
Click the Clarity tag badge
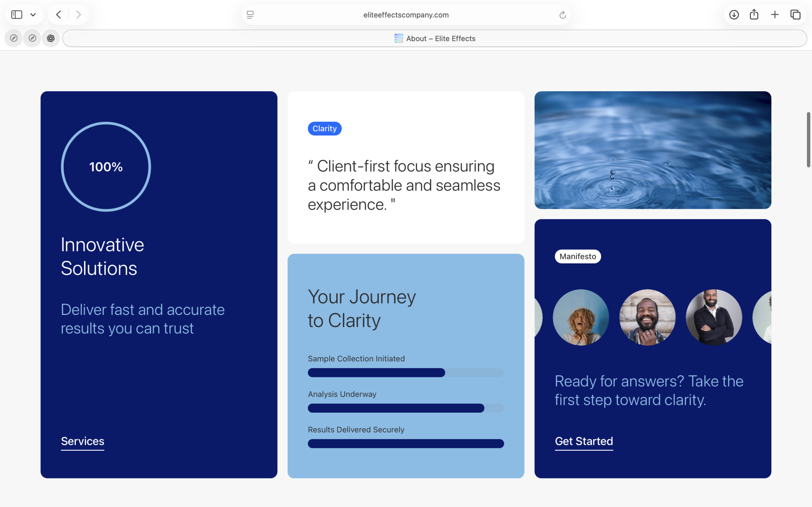tap(324, 128)
